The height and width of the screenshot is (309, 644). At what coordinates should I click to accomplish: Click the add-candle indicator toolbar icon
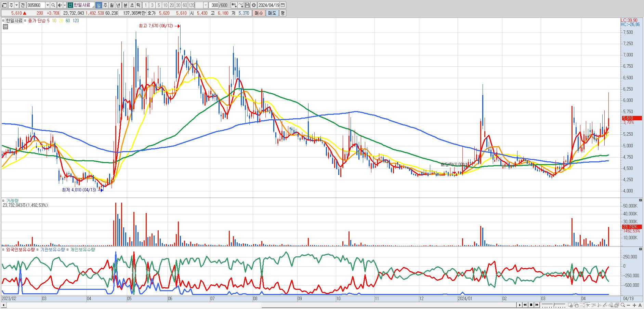[x=234, y=5]
